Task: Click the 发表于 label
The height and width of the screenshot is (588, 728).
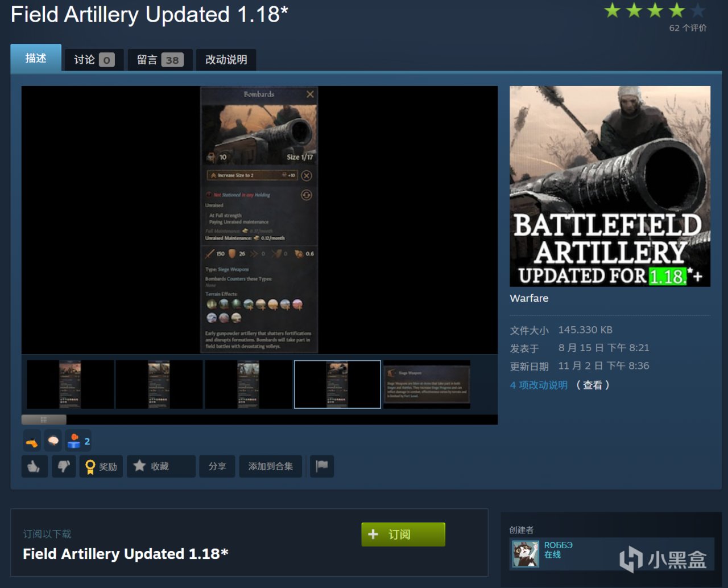Action: [x=524, y=348]
